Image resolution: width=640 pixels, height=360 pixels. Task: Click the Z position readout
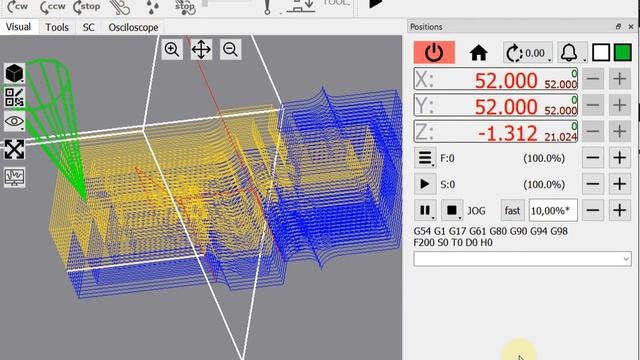pos(496,131)
